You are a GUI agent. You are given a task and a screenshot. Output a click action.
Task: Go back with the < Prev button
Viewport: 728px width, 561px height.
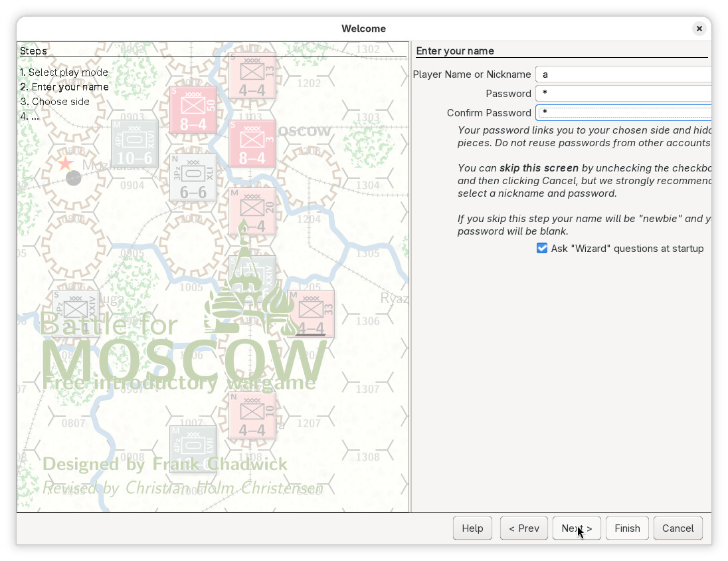point(524,528)
